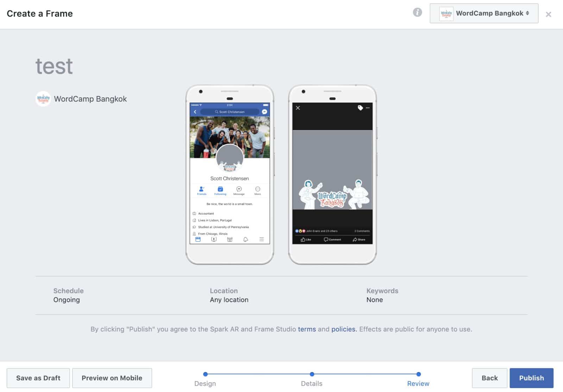The height and width of the screenshot is (392, 563).
Task: Click the Like icon in photo preview
Action: click(x=303, y=239)
